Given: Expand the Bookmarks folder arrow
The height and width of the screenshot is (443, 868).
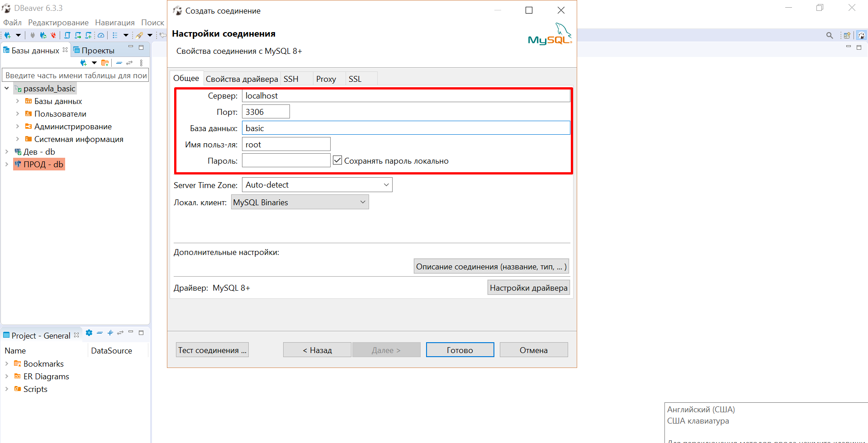Looking at the screenshot, I should 7,363.
